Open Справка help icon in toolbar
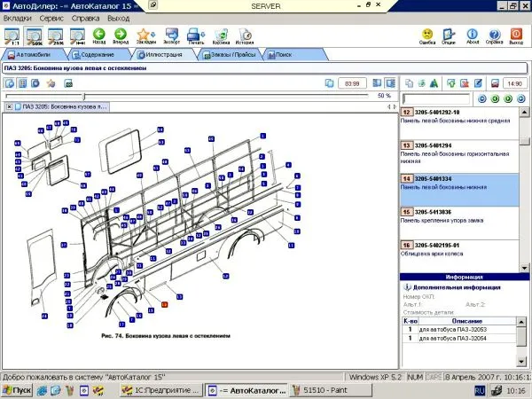 point(495,36)
